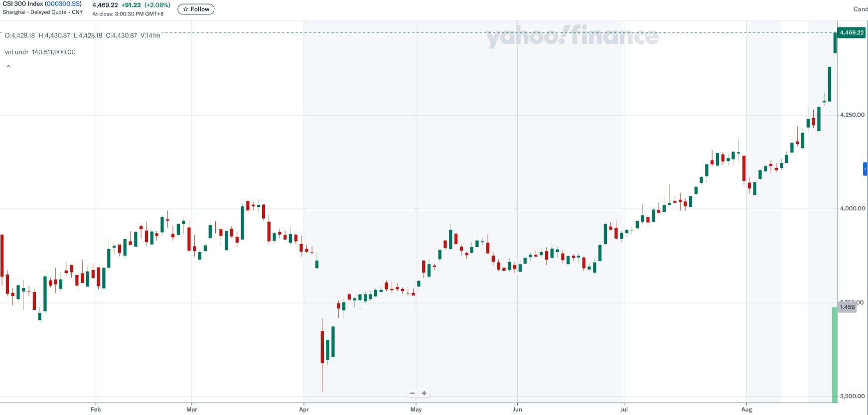Click the Jul label on the time axis
This screenshot has width=868, height=415.
point(624,410)
